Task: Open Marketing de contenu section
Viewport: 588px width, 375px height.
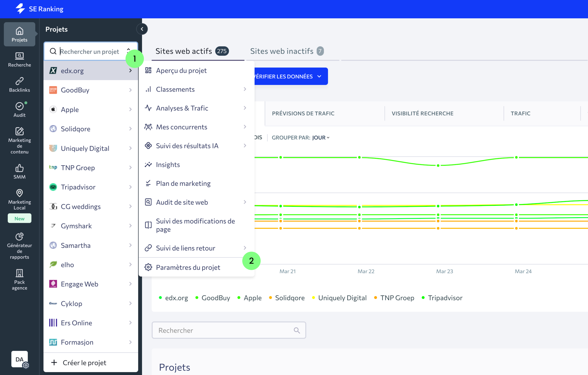Action: click(20, 141)
